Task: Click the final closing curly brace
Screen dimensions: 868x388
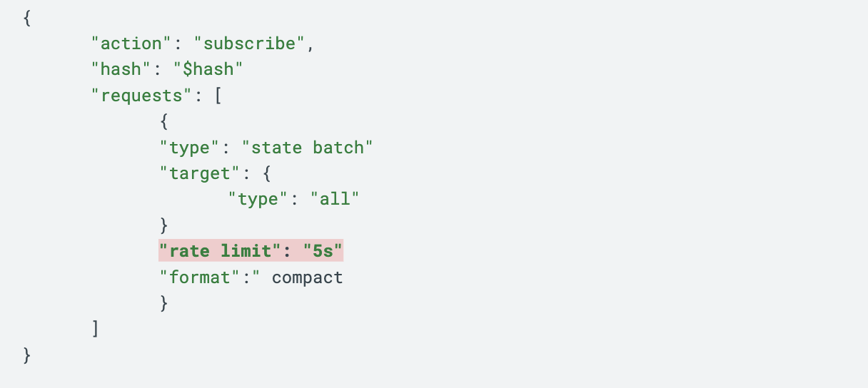Action: coord(27,354)
